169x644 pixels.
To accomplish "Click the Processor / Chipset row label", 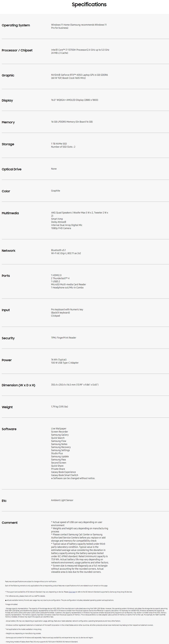I will pyautogui.click(x=17, y=50).
